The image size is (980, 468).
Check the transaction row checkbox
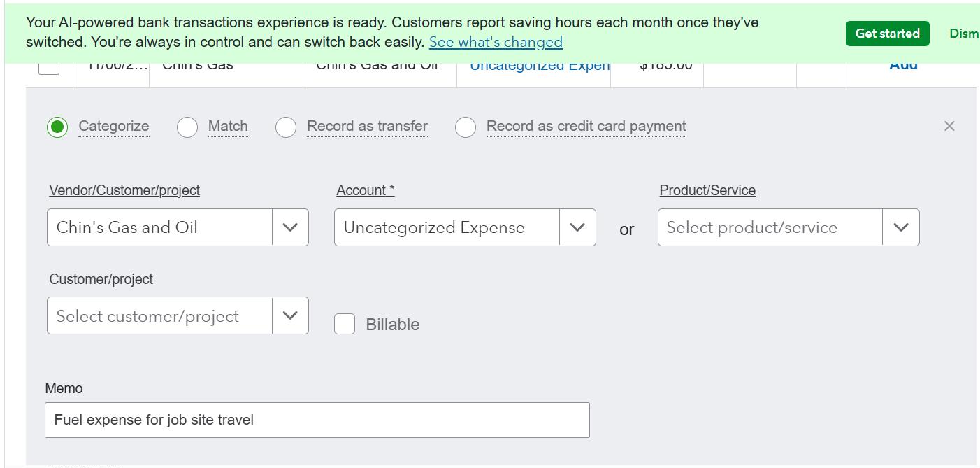coord(49,67)
